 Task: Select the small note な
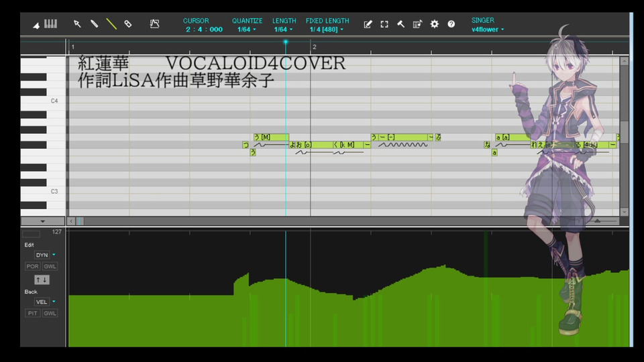pyautogui.click(x=487, y=145)
